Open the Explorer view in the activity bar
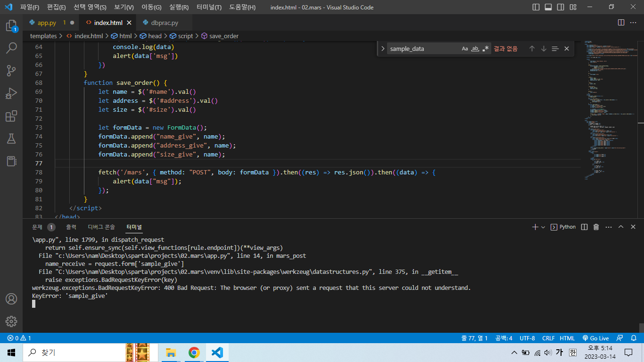The width and height of the screenshot is (644, 362). [11, 25]
